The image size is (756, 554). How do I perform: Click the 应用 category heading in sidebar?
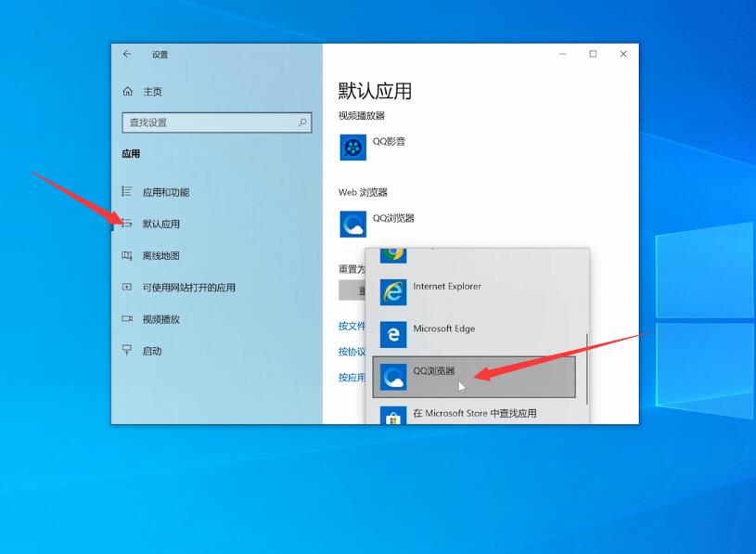click(x=131, y=154)
